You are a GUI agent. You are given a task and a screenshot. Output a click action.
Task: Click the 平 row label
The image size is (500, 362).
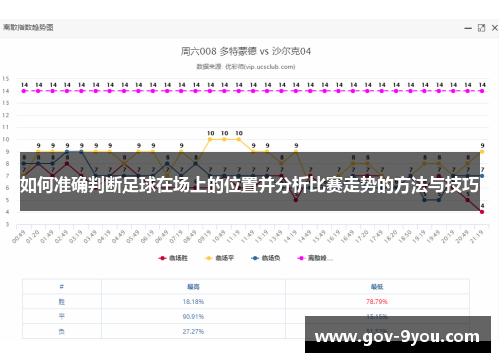62,316
